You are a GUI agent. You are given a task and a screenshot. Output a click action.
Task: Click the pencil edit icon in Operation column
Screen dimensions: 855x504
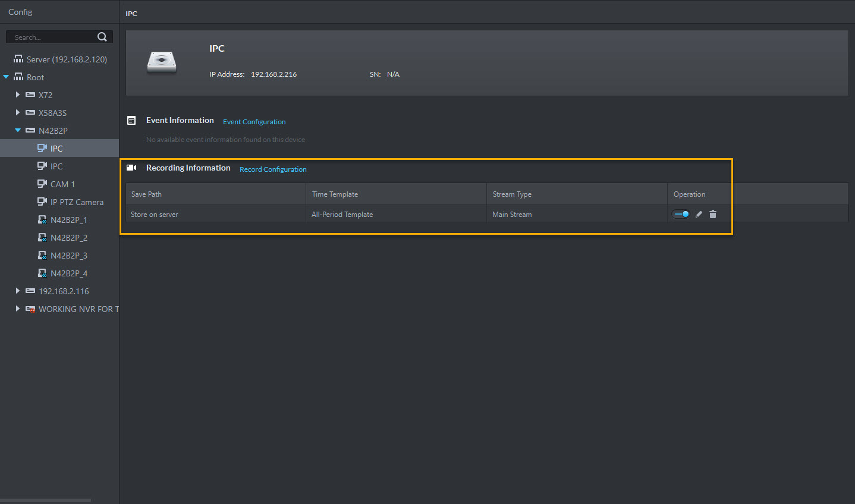(x=699, y=215)
